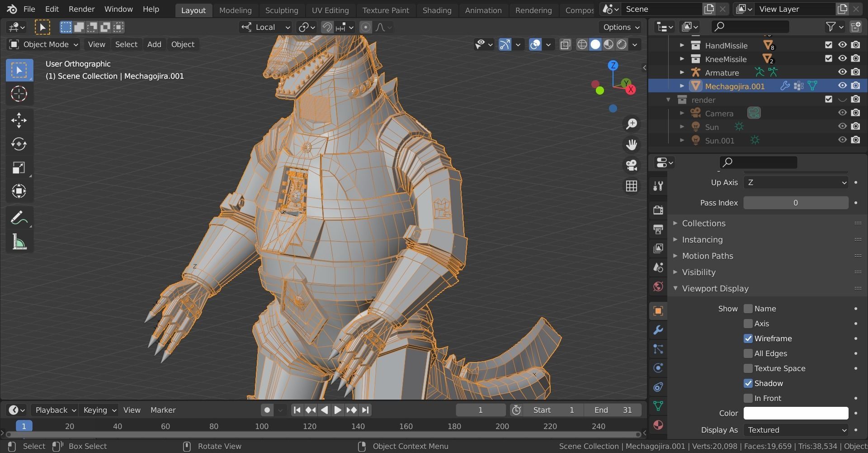Viewport: 868px width, 453px height.
Task: Uncheck the Shadow checkbox
Action: click(748, 383)
